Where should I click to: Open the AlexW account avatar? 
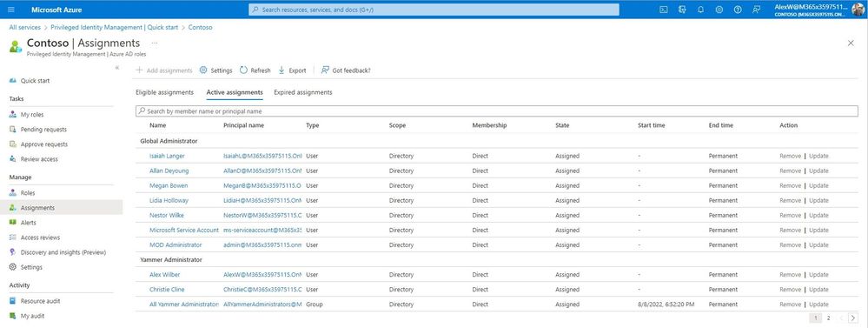pyautogui.click(x=858, y=10)
